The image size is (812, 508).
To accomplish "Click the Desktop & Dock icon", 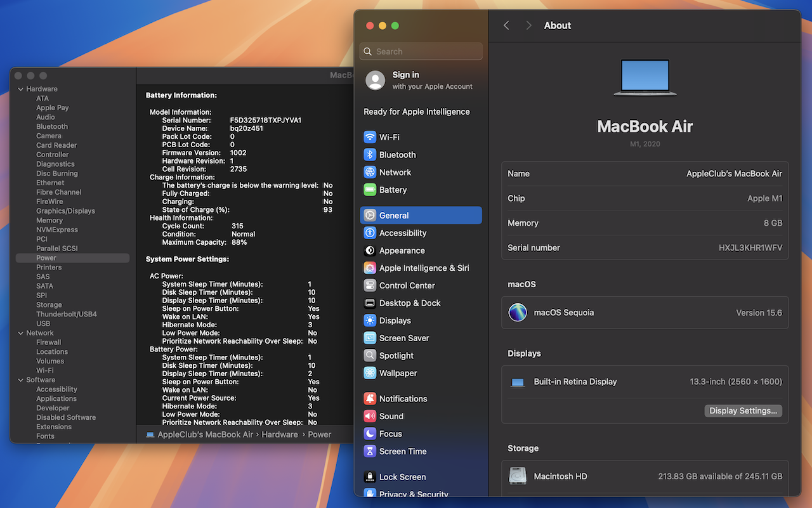I will (x=370, y=303).
